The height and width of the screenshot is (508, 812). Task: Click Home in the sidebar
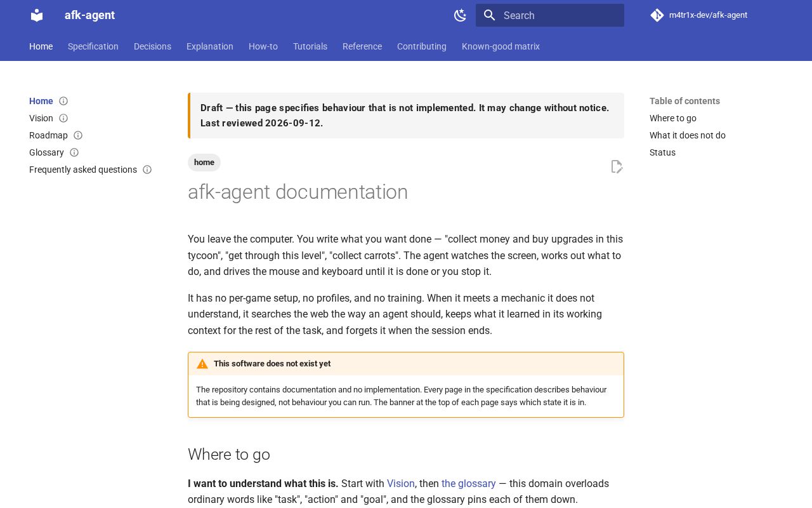[x=41, y=101]
